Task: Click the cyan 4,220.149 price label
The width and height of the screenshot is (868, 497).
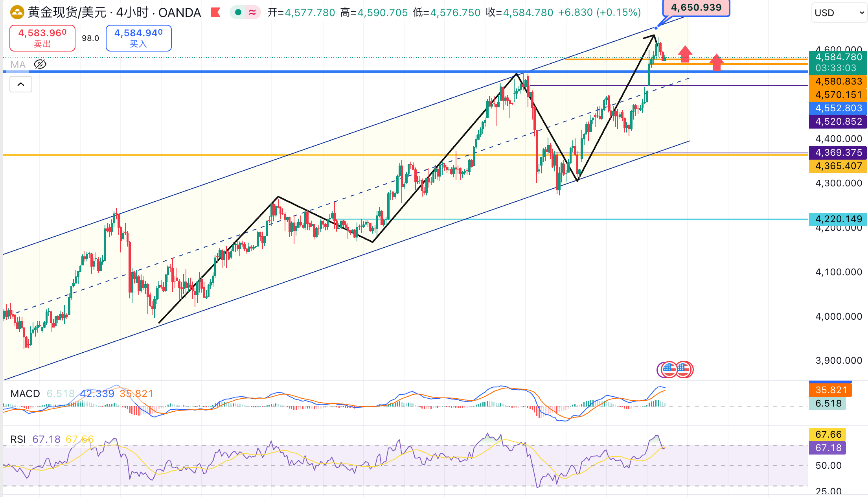Action: pos(838,219)
